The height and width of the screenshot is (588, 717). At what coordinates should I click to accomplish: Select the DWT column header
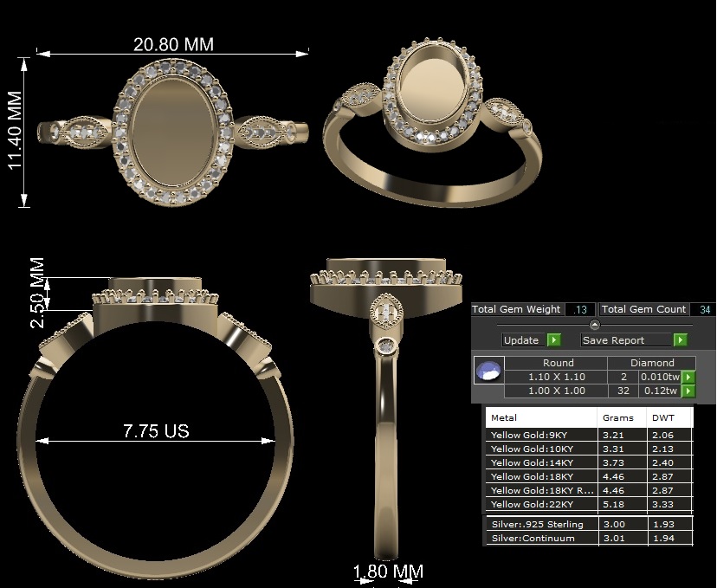coord(669,417)
